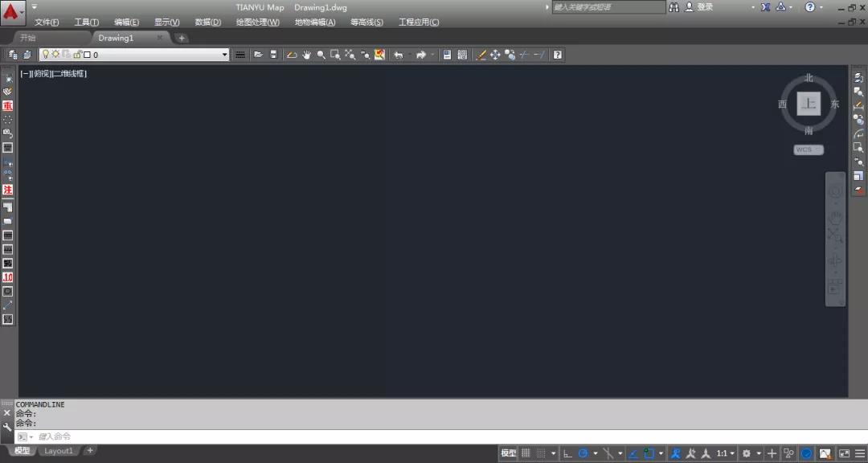Click the four-way move arrows icon
Screen dimensions: 868x463
tap(495, 55)
